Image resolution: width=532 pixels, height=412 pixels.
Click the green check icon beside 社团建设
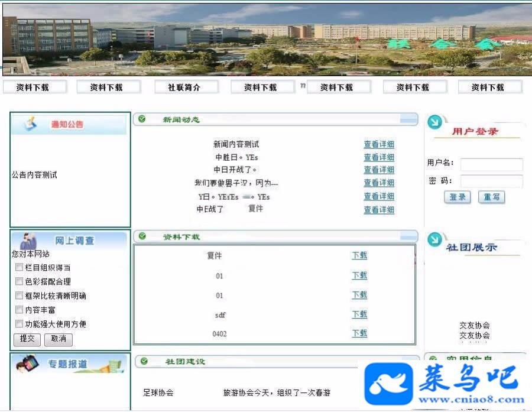click(144, 361)
